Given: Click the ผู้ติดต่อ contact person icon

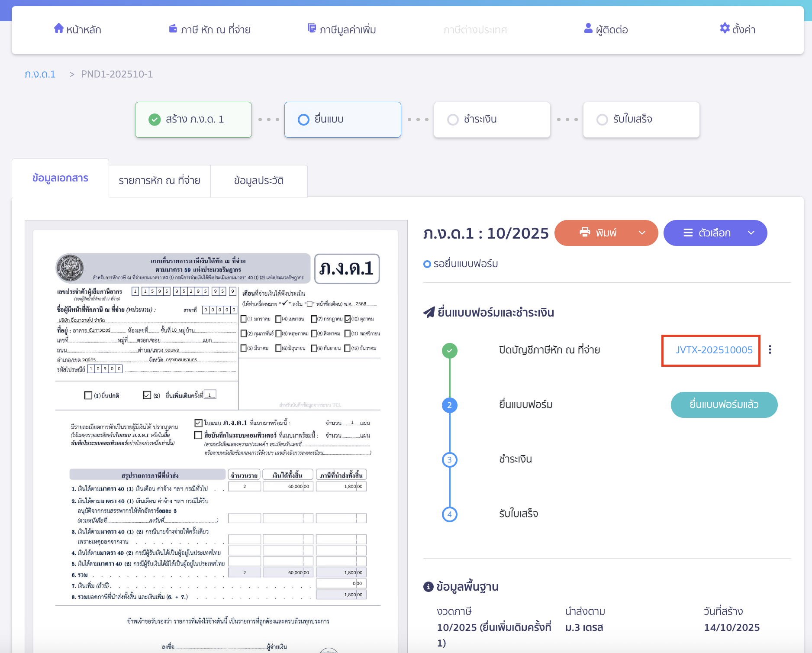Looking at the screenshot, I should click(x=587, y=29).
